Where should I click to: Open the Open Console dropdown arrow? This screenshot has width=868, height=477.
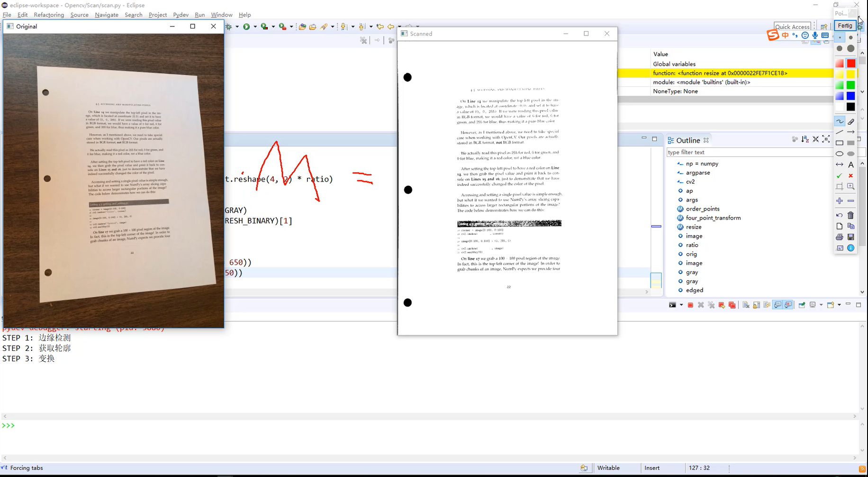[839, 305]
